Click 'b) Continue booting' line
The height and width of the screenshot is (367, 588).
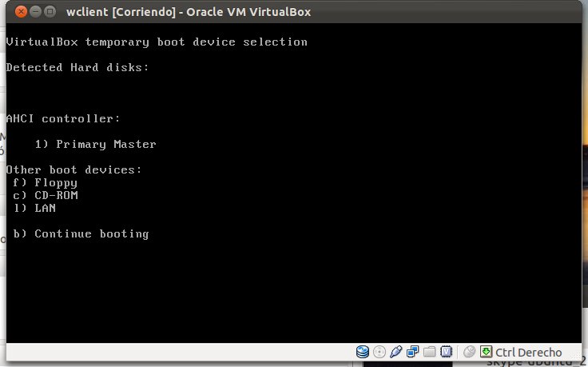click(81, 233)
